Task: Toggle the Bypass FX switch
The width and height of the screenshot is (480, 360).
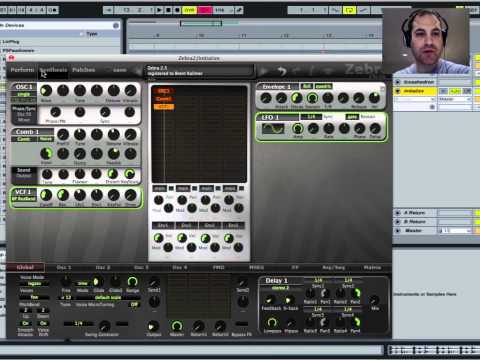Action: [241, 324]
